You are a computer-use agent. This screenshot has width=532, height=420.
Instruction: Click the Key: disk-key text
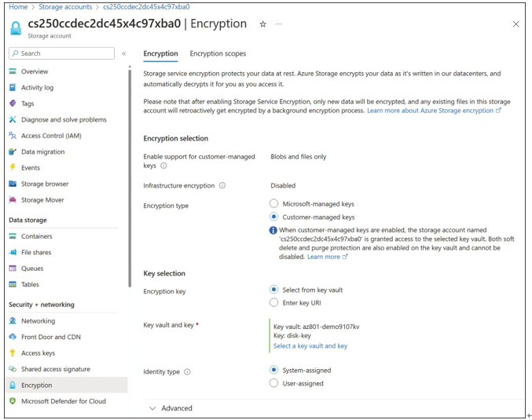(292, 335)
